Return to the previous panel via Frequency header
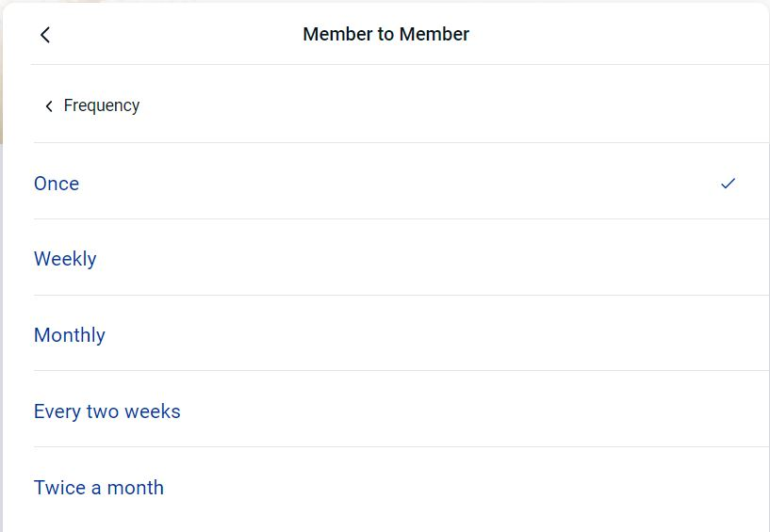This screenshot has width=770, height=532. (x=91, y=105)
